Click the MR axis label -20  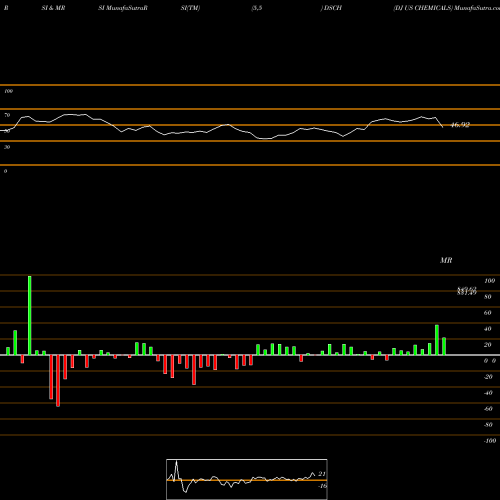(x=488, y=377)
